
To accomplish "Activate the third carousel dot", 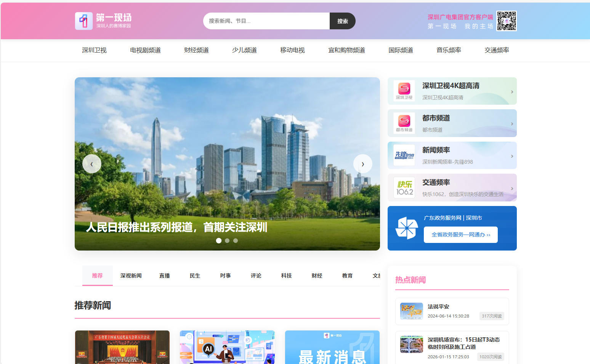I will [x=236, y=241].
